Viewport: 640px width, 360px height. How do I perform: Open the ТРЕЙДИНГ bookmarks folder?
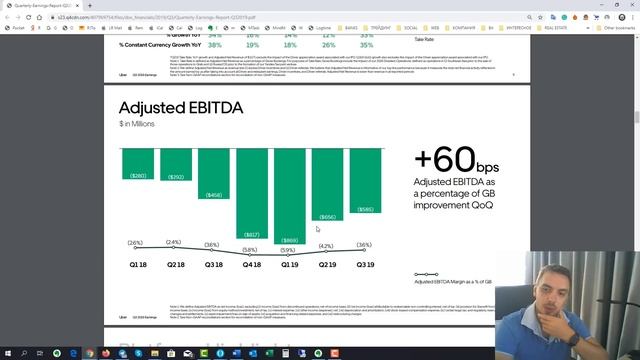coord(377,28)
